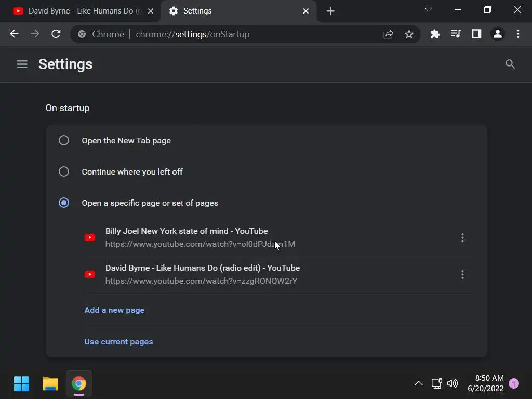Open the profile avatar menu

coord(497,34)
